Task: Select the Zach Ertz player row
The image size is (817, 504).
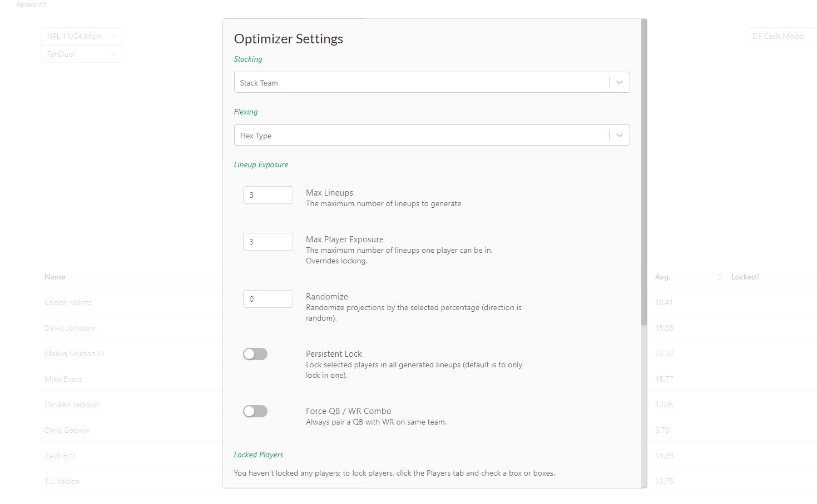Action: point(60,456)
